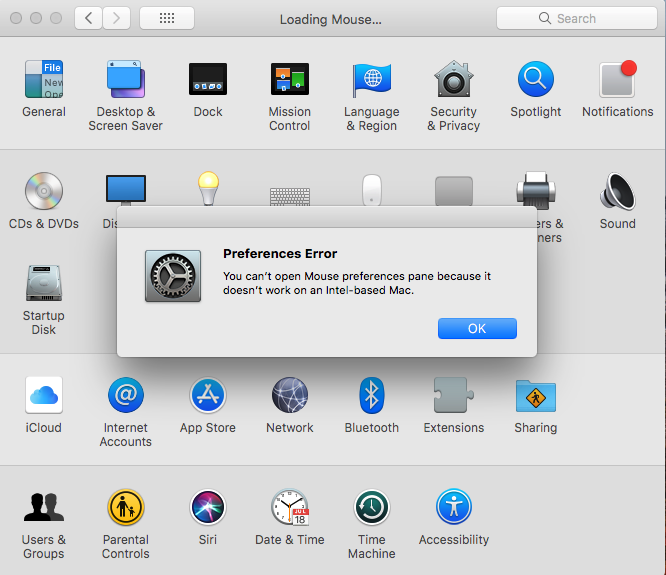
Task: Click the Search field in the toolbar
Action: click(x=577, y=18)
